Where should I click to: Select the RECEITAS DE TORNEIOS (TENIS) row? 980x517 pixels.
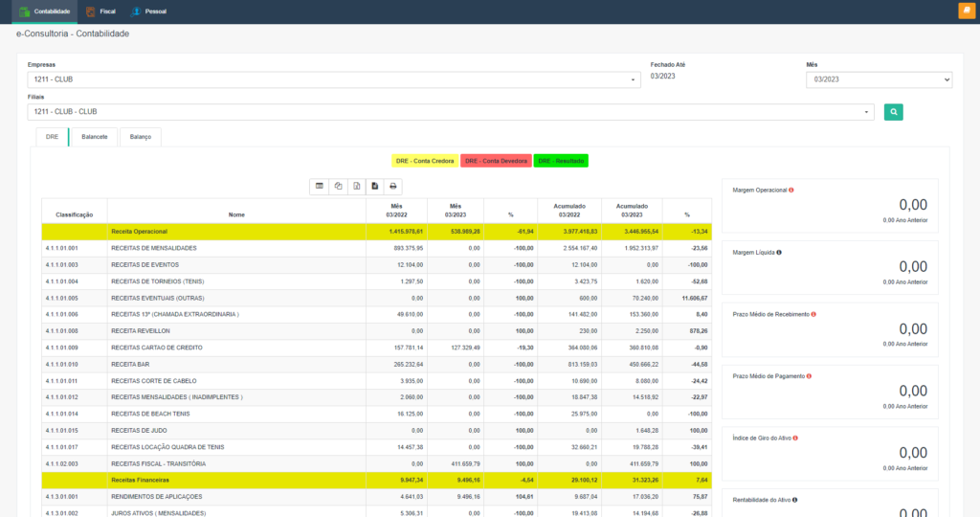point(376,281)
